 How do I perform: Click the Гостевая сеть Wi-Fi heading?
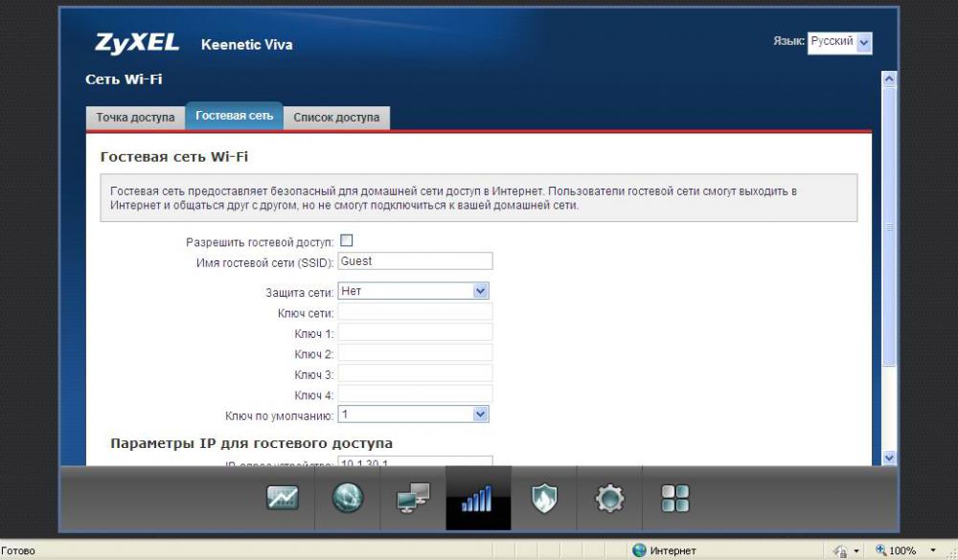(x=174, y=156)
